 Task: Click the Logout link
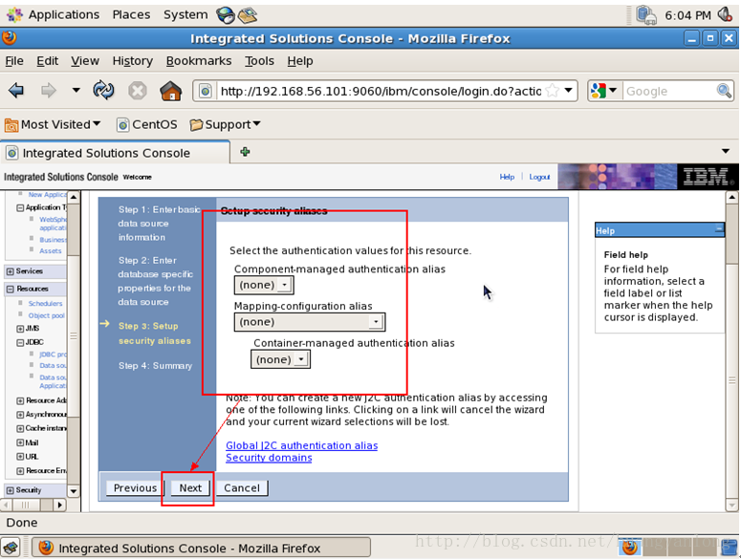(x=539, y=177)
